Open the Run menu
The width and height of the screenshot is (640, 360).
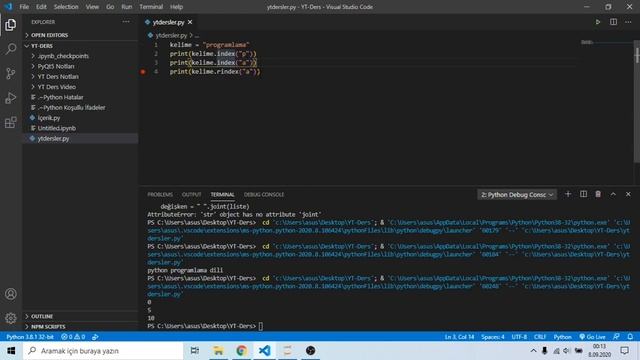coord(127,7)
